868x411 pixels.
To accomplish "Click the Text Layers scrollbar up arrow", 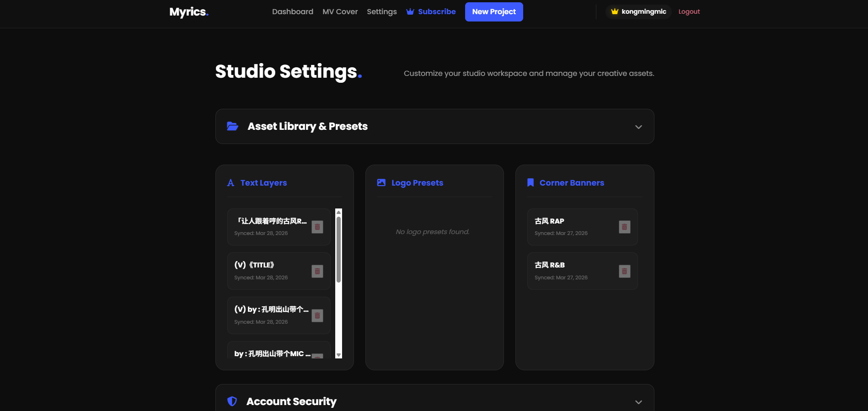I will 339,212.
